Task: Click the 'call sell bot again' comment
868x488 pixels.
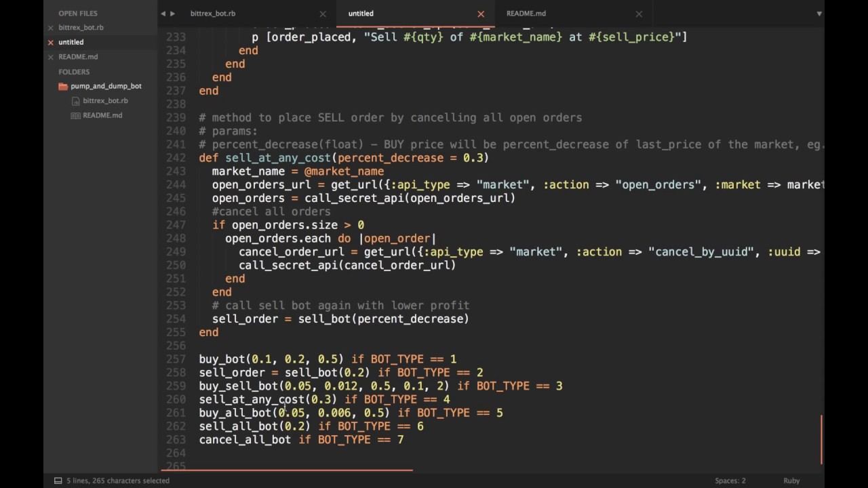Action: pos(340,306)
